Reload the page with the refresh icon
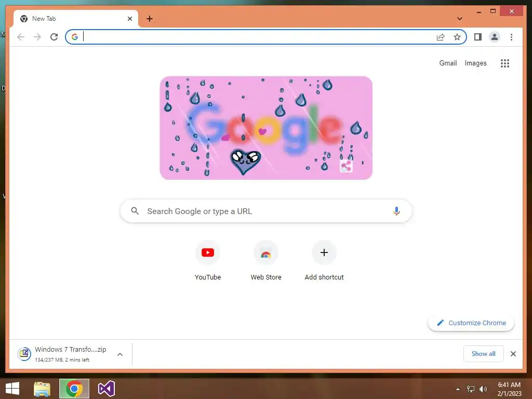Screen dimensions: 532x399 coord(54,37)
